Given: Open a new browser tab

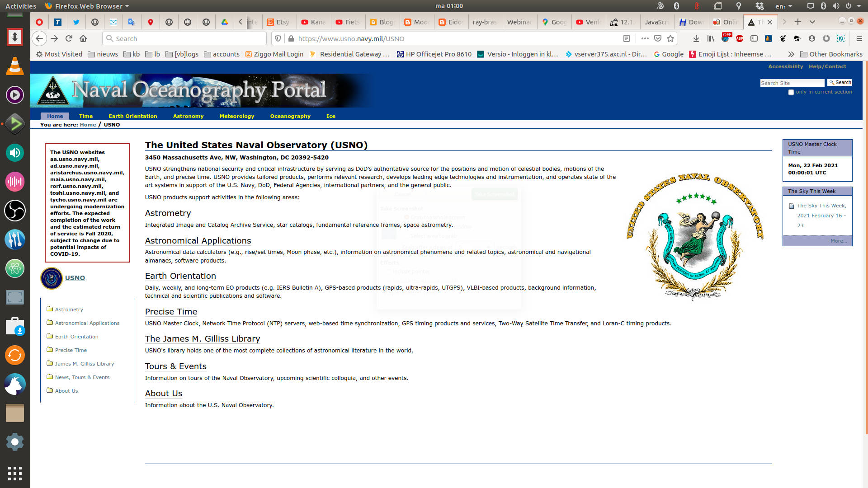Looking at the screenshot, I should 798,22.
